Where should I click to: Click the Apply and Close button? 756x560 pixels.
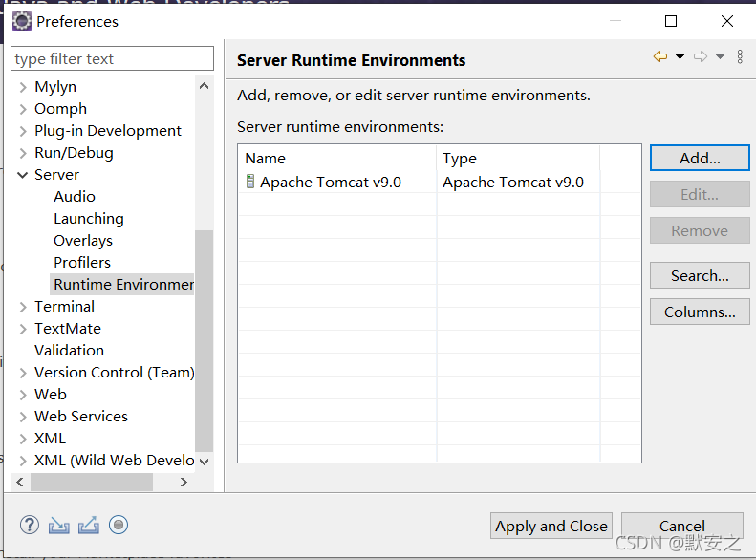point(551,526)
